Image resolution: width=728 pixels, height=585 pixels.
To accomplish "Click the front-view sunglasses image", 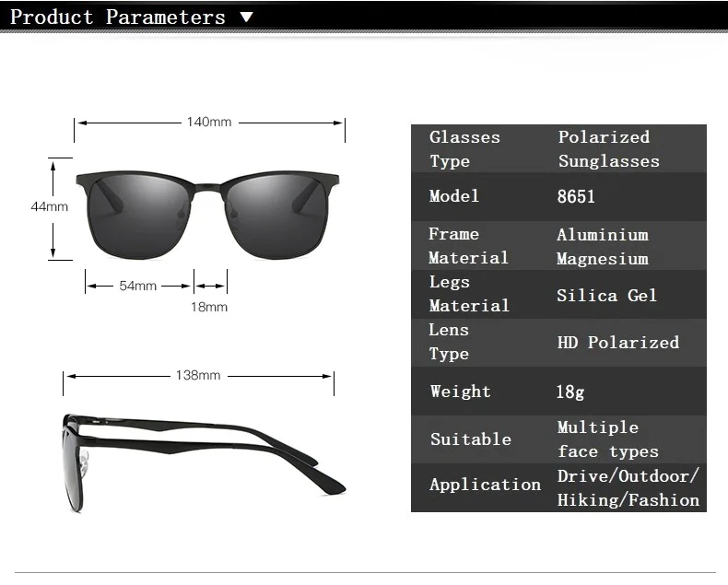I will [x=207, y=216].
